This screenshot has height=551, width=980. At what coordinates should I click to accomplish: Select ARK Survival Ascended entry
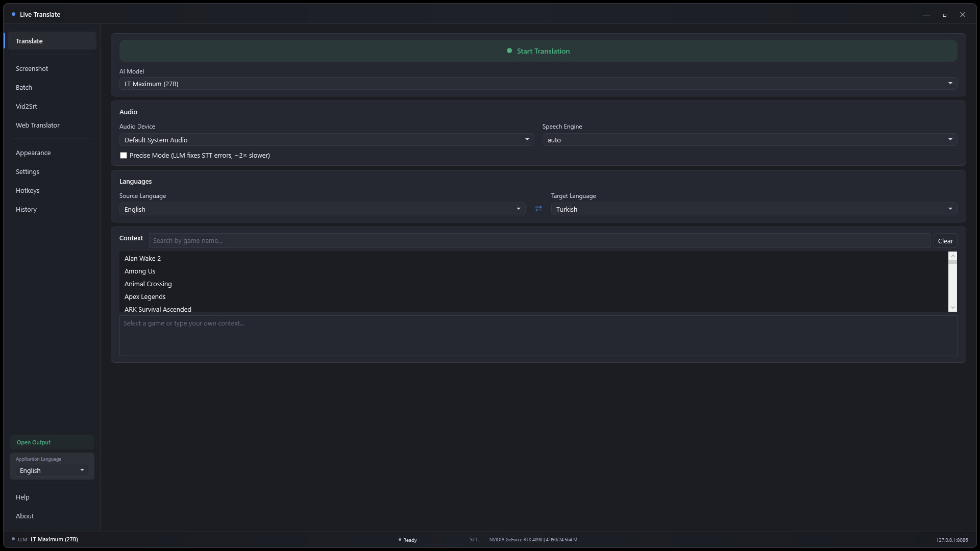(534, 308)
